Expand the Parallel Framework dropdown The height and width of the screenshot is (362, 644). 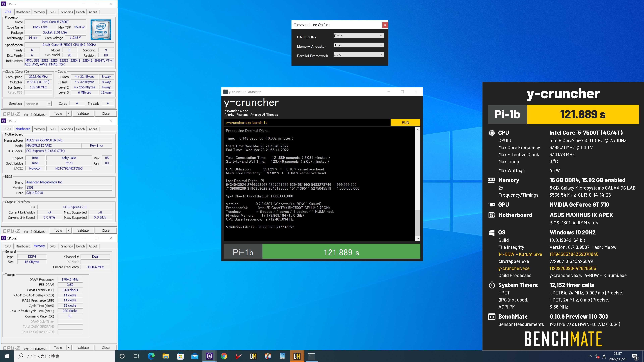(359, 54)
